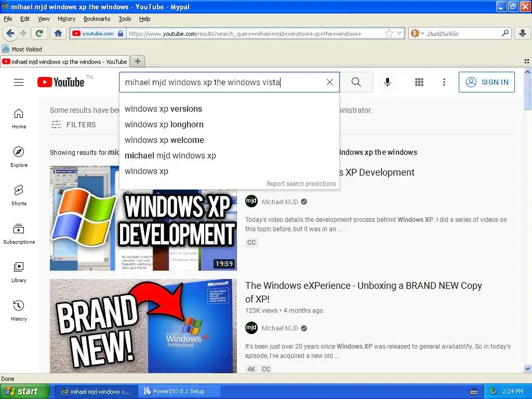
Task: Open the Most Visited bookmarks folder
Action: coord(22,49)
